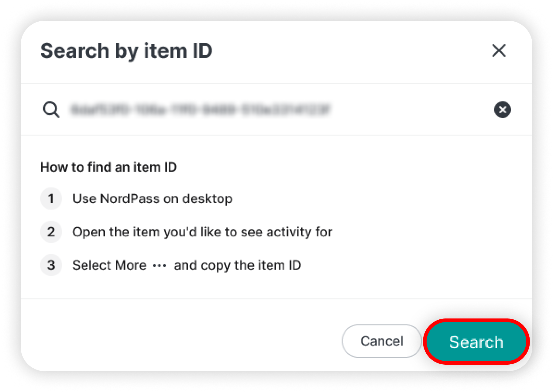Focus the item ID input field
Image resolution: width=553 pixels, height=392 pixels.
click(x=276, y=109)
